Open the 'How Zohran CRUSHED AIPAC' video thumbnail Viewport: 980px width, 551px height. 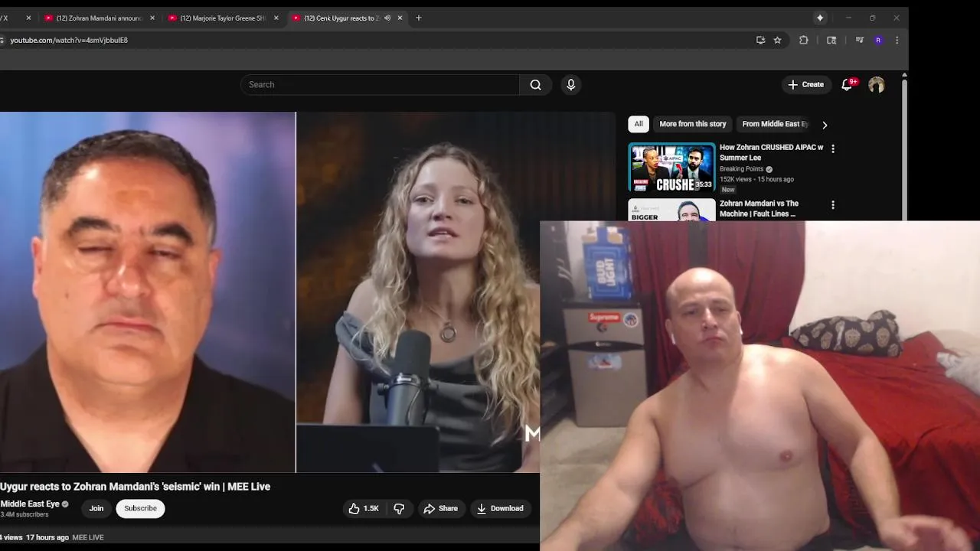[671, 167]
